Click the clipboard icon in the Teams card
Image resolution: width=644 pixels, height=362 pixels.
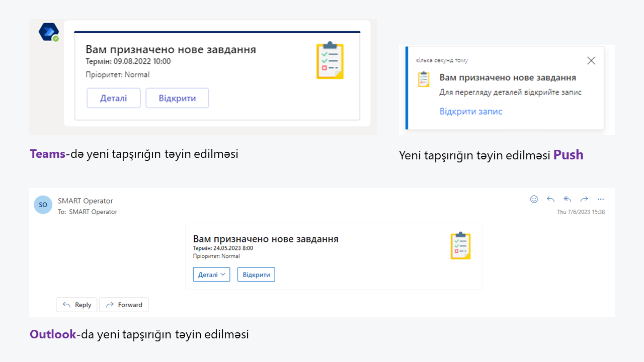point(330,60)
